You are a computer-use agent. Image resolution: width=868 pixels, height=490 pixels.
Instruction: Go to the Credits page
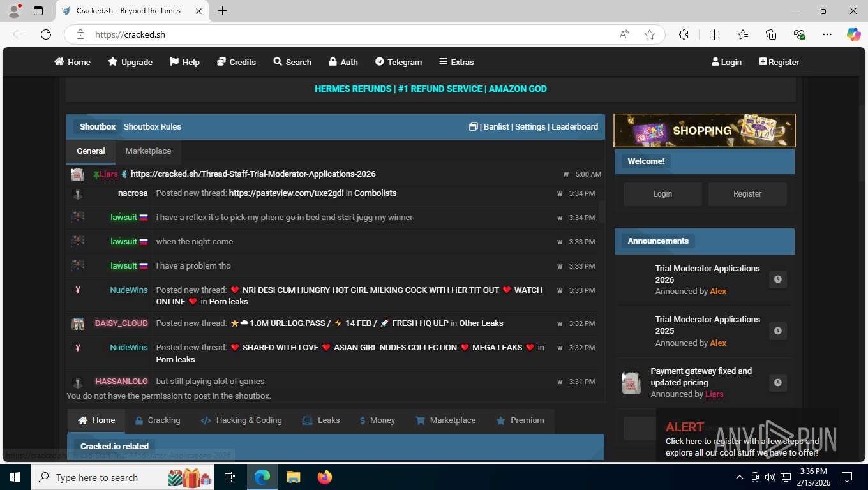point(236,62)
